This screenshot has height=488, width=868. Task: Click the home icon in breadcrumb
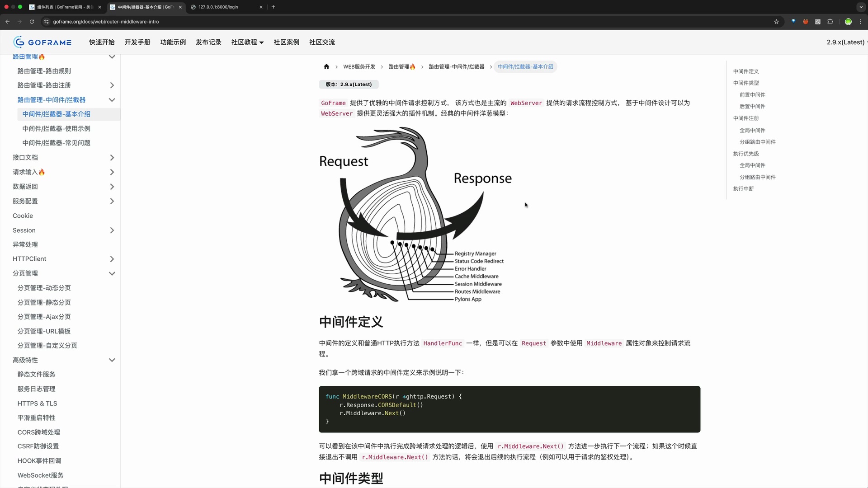click(326, 67)
